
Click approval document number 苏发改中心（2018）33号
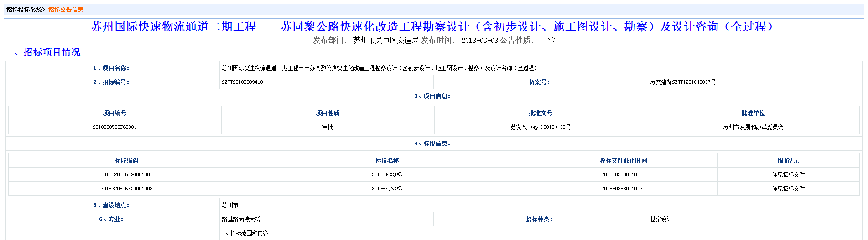tap(541, 127)
